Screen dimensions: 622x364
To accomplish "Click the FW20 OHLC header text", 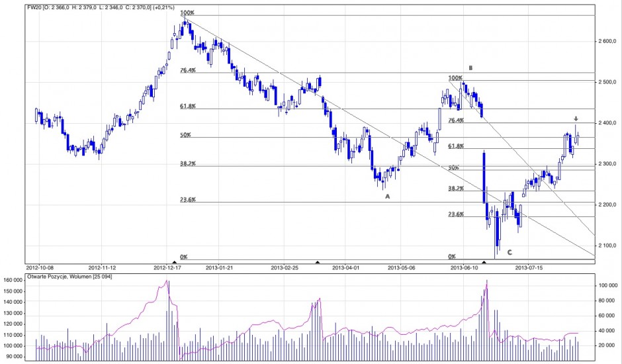I will [x=89, y=7].
